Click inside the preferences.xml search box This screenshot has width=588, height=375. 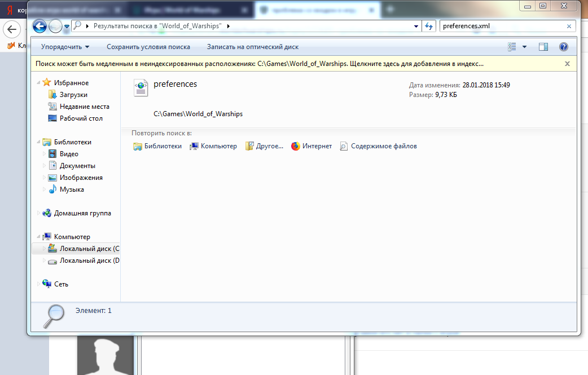[502, 26]
